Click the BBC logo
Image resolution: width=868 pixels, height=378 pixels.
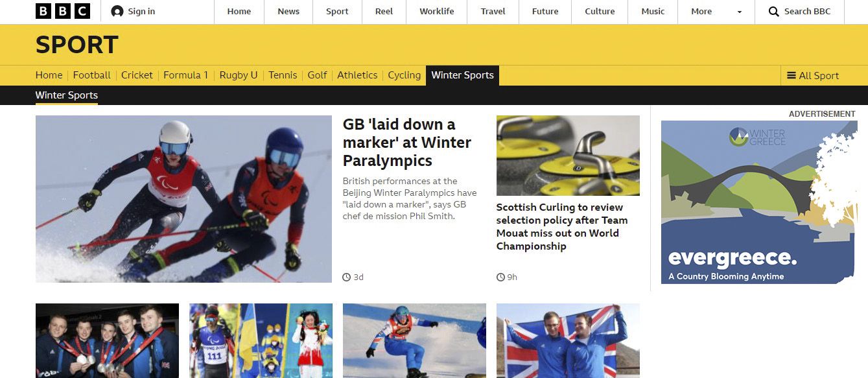pos(63,11)
